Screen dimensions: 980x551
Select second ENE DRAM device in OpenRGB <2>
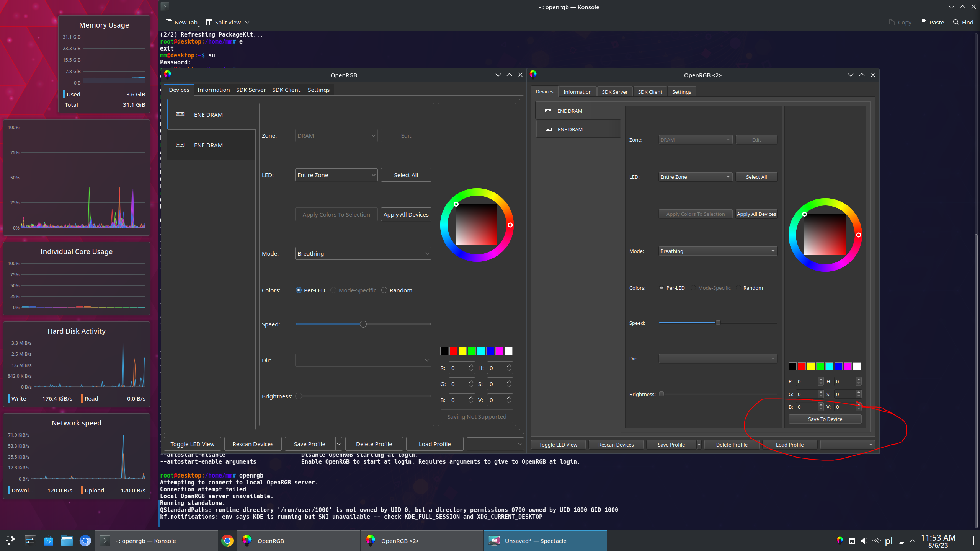[x=578, y=129]
